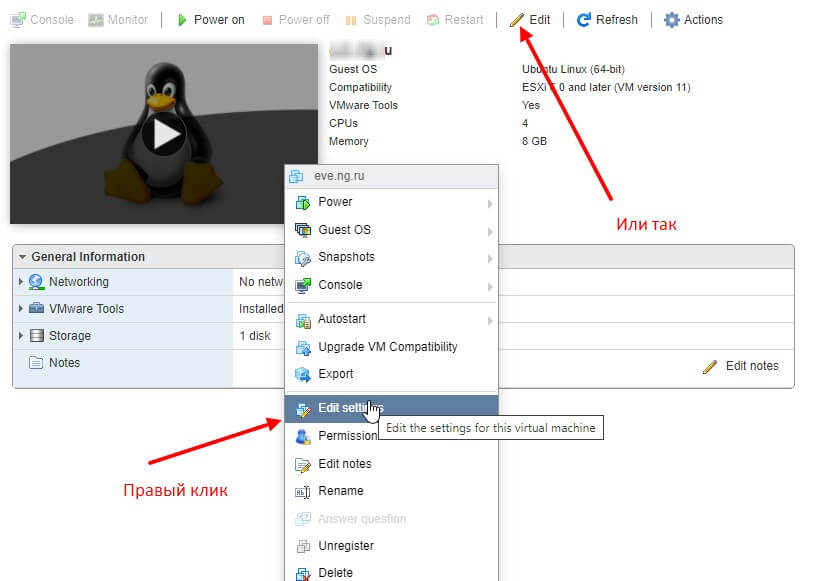The image size is (814, 581).
Task: Choose Unregister from the context menu
Action: pyautogui.click(x=349, y=545)
